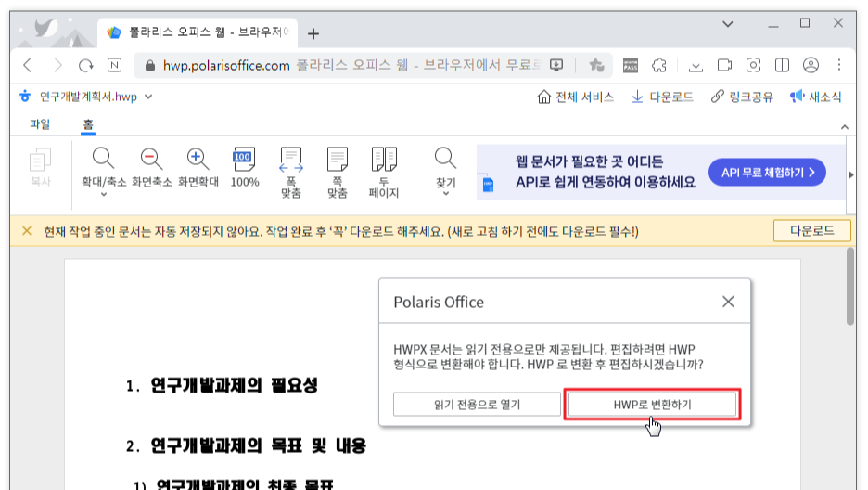Open the 새소식 news link
Image resolution: width=868 pixels, height=490 pixels.
(816, 97)
